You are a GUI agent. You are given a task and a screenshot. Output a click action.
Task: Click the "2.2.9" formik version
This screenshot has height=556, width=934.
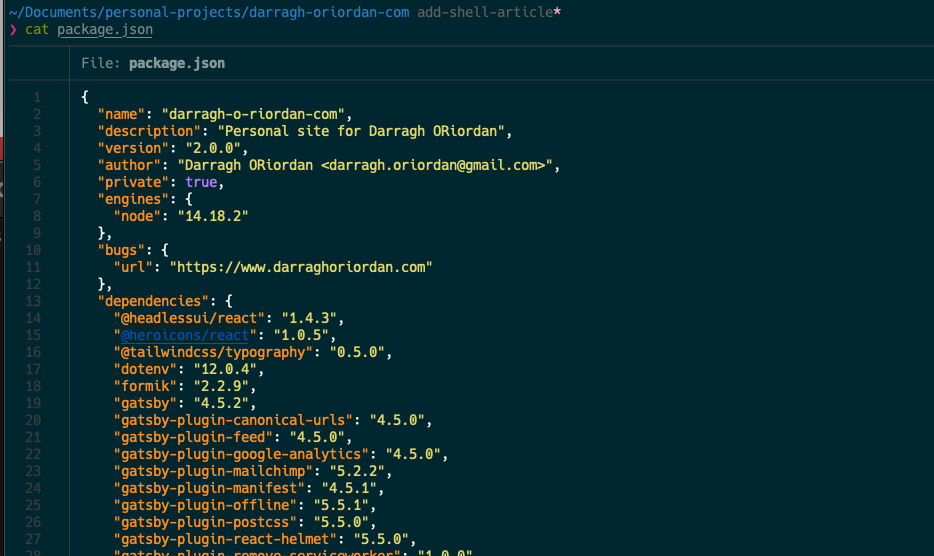(x=222, y=386)
